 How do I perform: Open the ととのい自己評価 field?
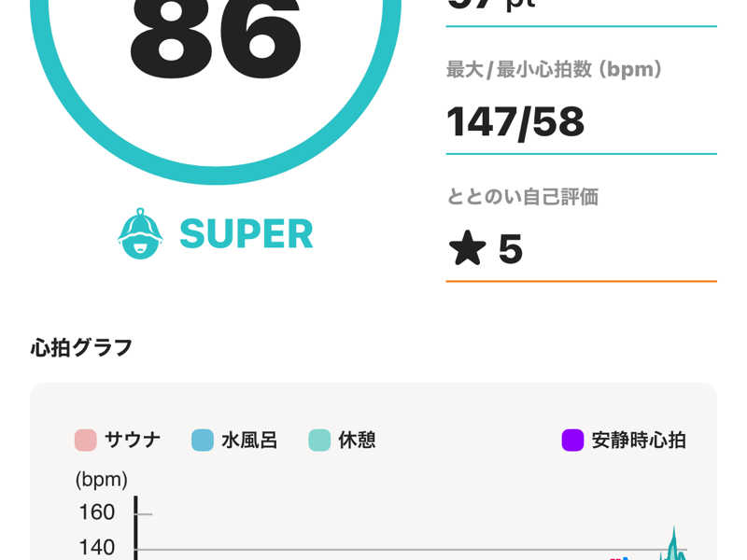click(581, 235)
